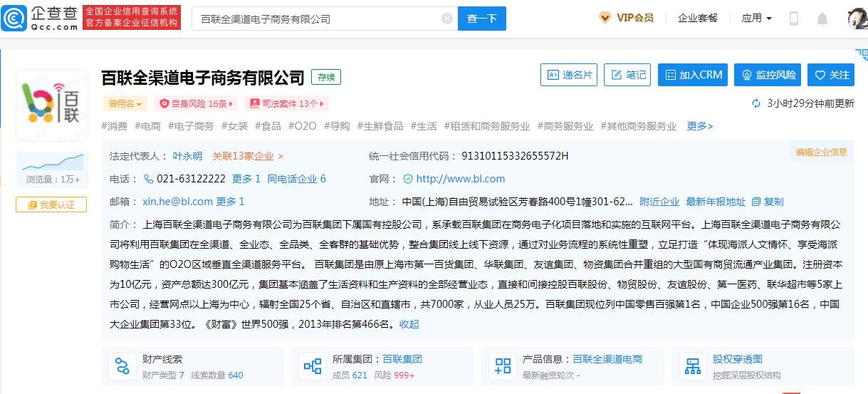This screenshot has height=394, width=868.
Task: Select the #电子商务 tag
Action: (x=191, y=126)
